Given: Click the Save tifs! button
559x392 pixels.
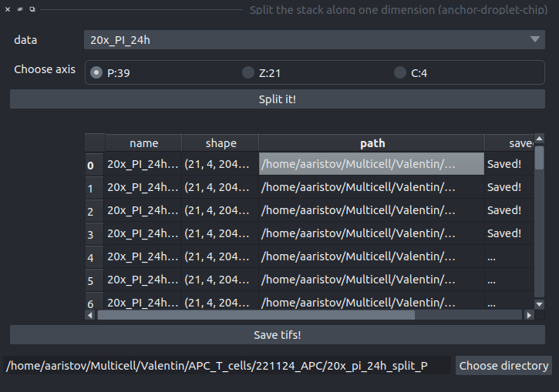Looking at the screenshot, I should click(277, 335).
